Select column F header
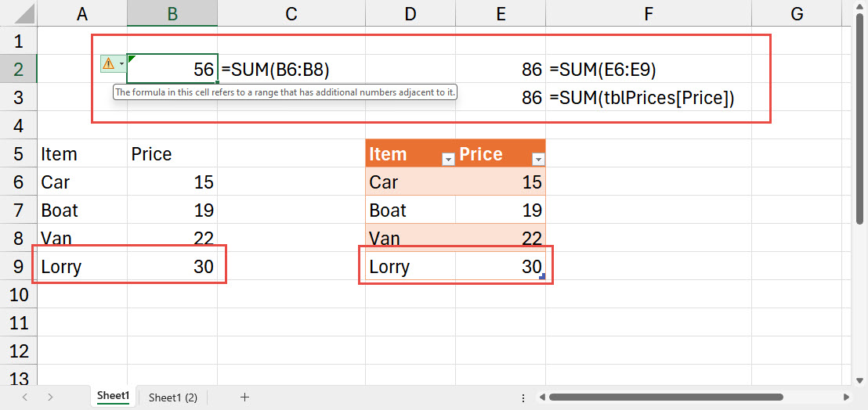Screen dimensions: 868x410 pos(648,13)
